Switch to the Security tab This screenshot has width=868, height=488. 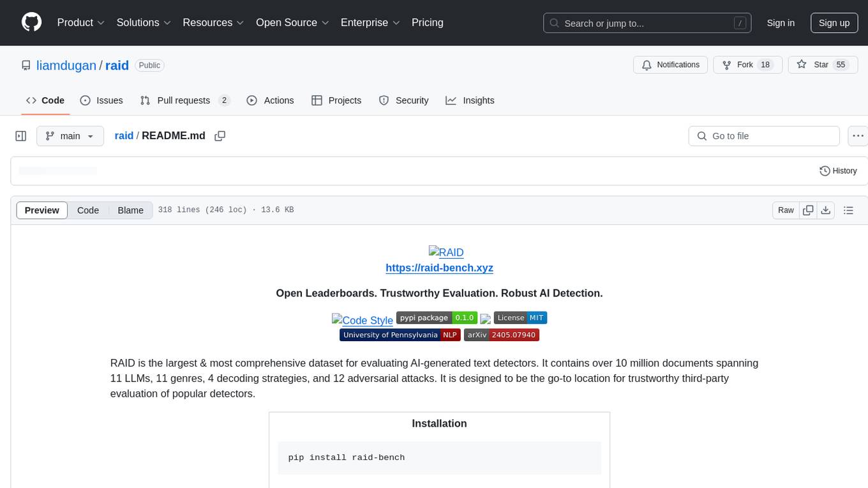click(404, 100)
